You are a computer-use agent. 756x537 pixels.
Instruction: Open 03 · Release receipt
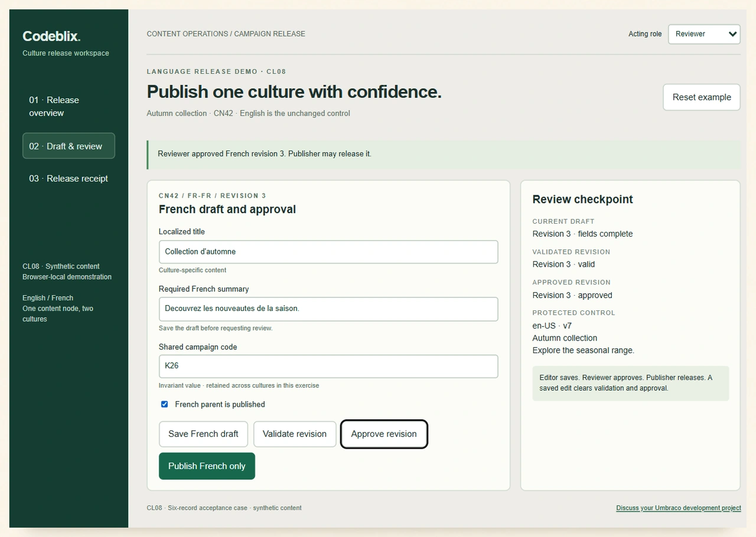click(x=69, y=179)
